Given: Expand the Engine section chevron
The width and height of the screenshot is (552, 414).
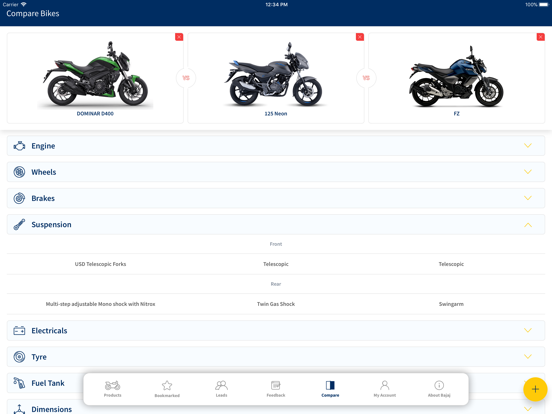Looking at the screenshot, I should tap(528, 145).
